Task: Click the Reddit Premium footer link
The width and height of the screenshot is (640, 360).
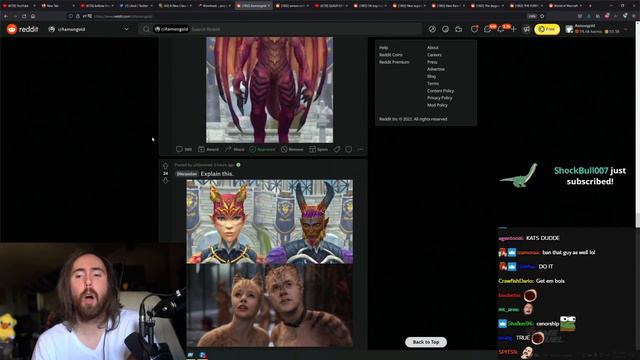Action: click(394, 62)
